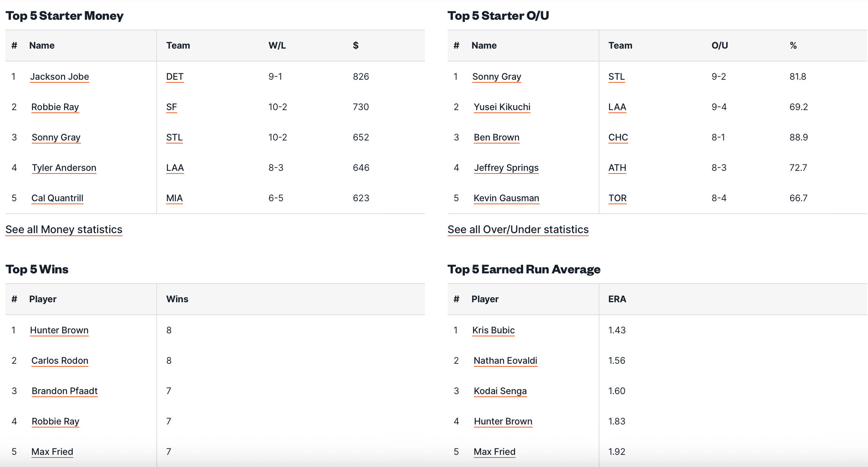Screen dimensions: 868x467
Task: Click Kodai Senga in ERA table
Action: tap(500, 391)
